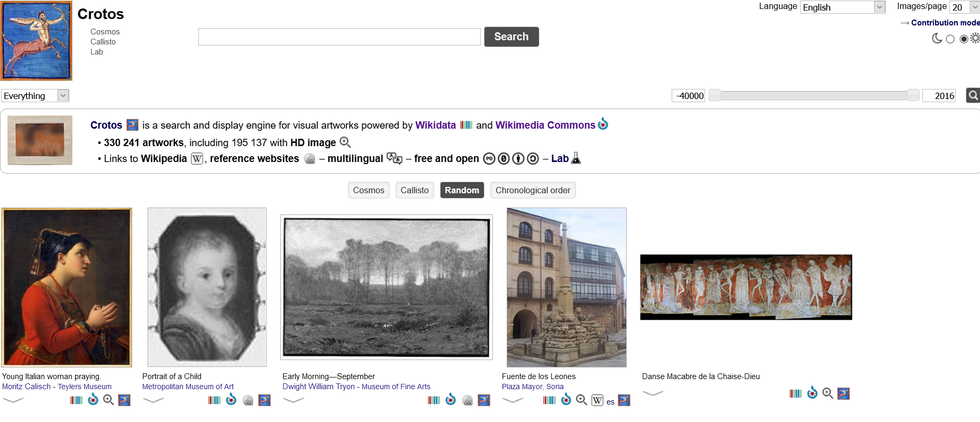
Task: Click the end year field showing 2016
Action: tap(939, 95)
